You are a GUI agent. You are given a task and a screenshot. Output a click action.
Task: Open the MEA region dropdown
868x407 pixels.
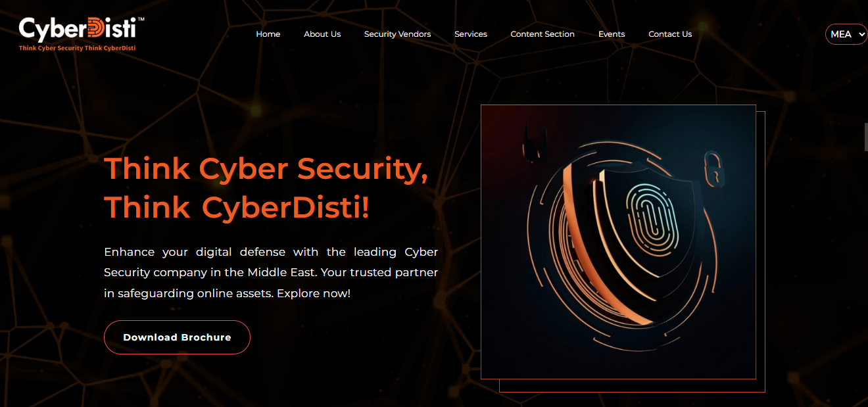click(846, 34)
